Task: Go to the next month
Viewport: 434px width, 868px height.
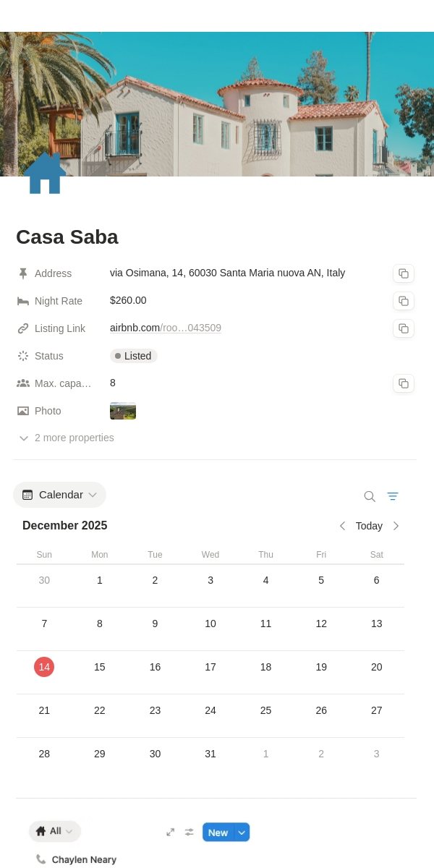Action: [x=396, y=526]
